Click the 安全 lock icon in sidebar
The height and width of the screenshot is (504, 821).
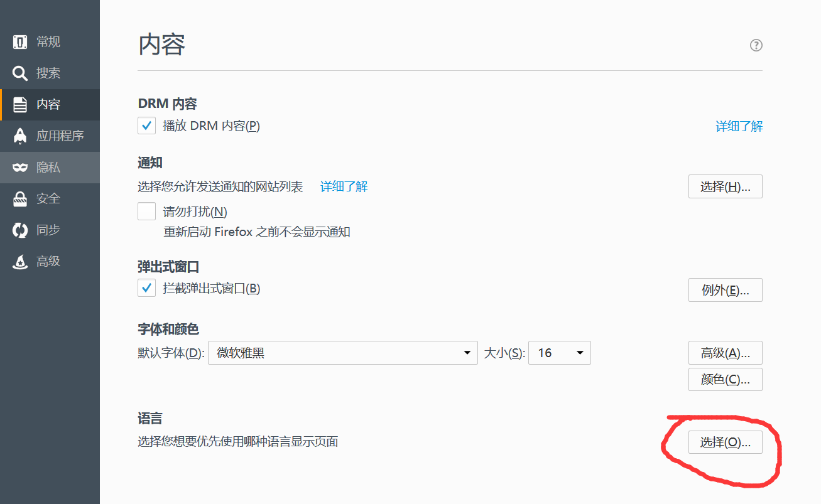point(20,199)
